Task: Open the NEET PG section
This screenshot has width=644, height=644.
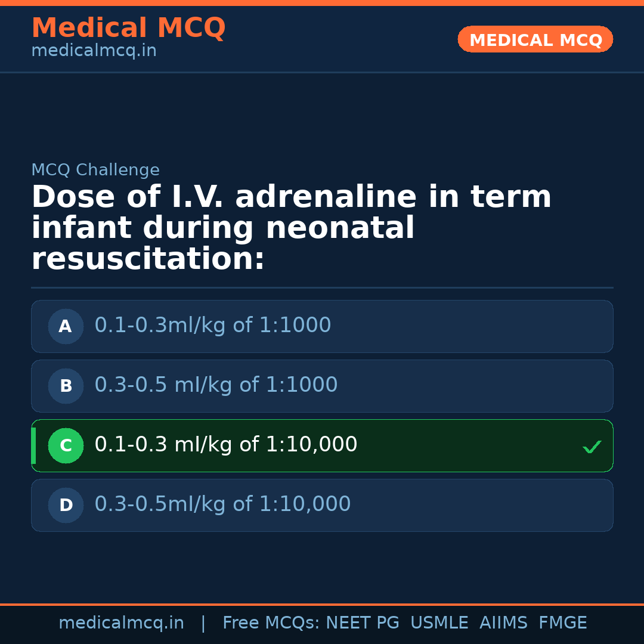Action: 362,623
